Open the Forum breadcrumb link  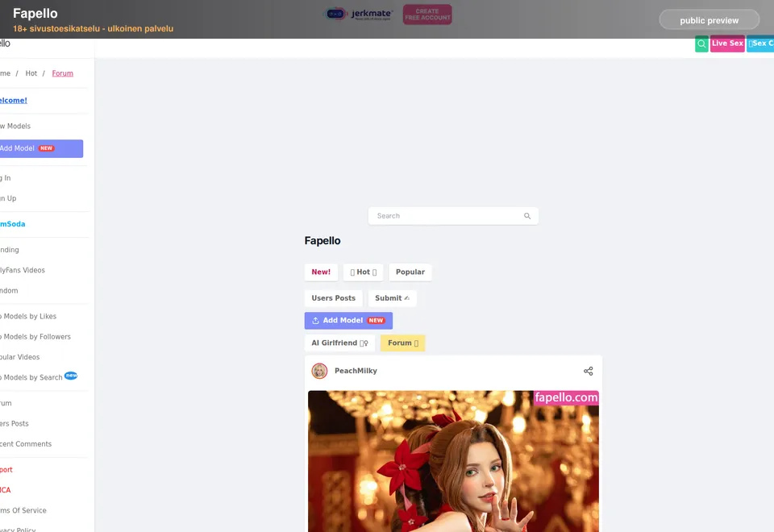click(63, 73)
